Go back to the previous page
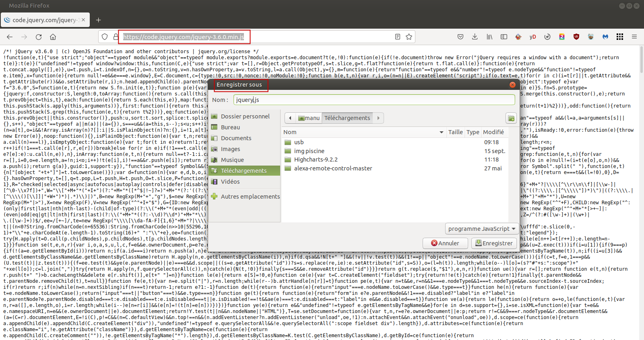Viewport: 644px width, 340px height. coord(10,37)
